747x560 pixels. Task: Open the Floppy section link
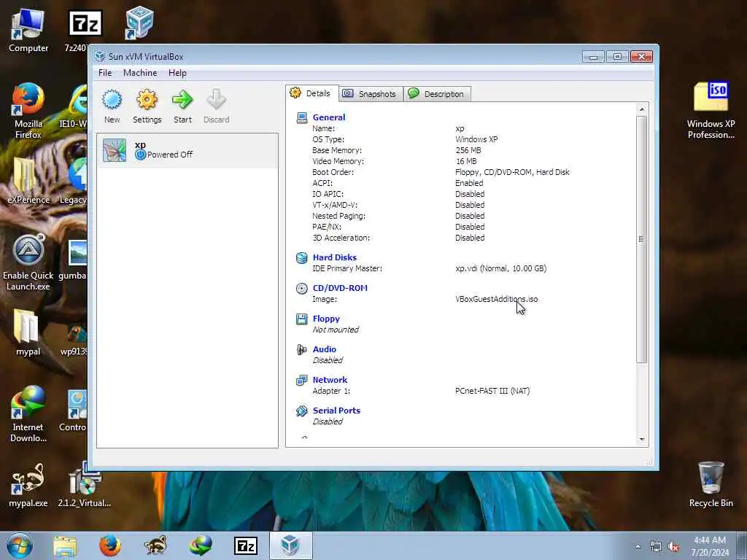pyautogui.click(x=326, y=319)
